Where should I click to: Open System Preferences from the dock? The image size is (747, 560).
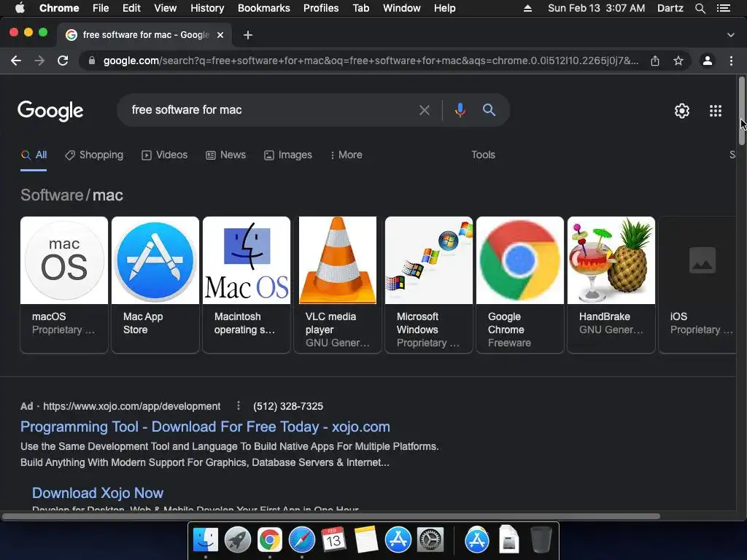point(430,540)
